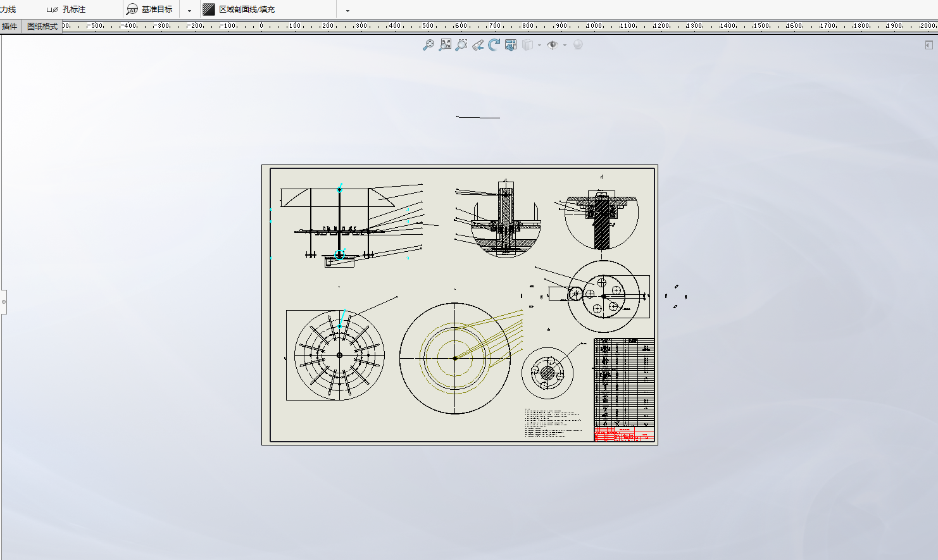
Task: Open the dropdown arrow after 基准目标
Action: click(x=189, y=10)
